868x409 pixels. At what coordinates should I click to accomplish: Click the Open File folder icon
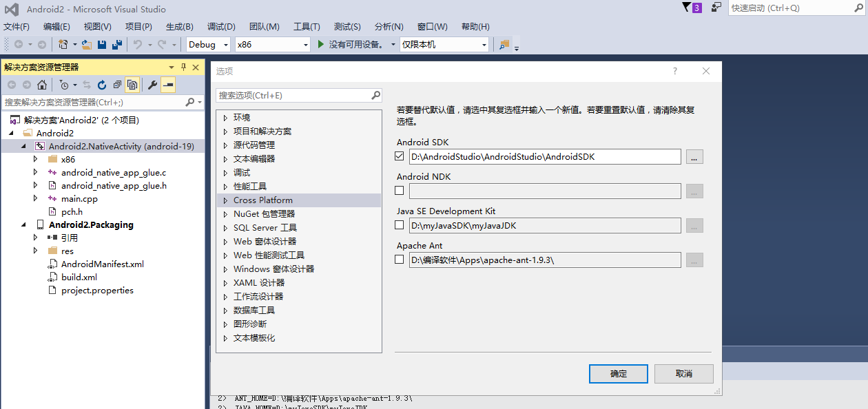tap(86, 44)
